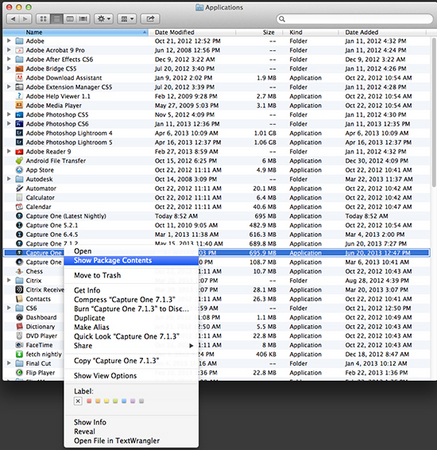Sort by the Date Modified column header
The height and width of the screenshot is (450, 437).
[192, 32]
